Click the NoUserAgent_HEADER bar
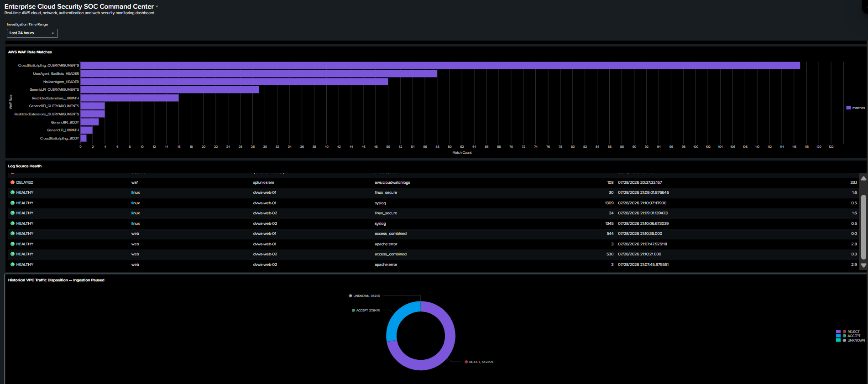This screenshot has width=868, height=384. coord(234,82)
